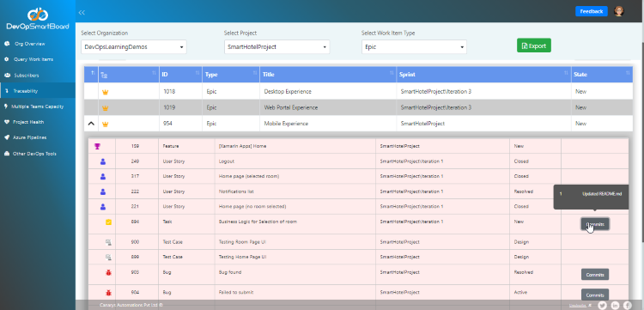Click the Feedback button
The image size is (644, 310).
tap(592, 11)
